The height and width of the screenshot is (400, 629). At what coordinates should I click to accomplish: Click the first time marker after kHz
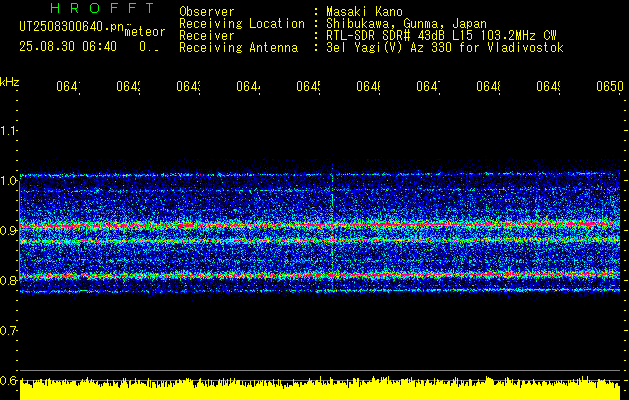click(x=68, y=87)
